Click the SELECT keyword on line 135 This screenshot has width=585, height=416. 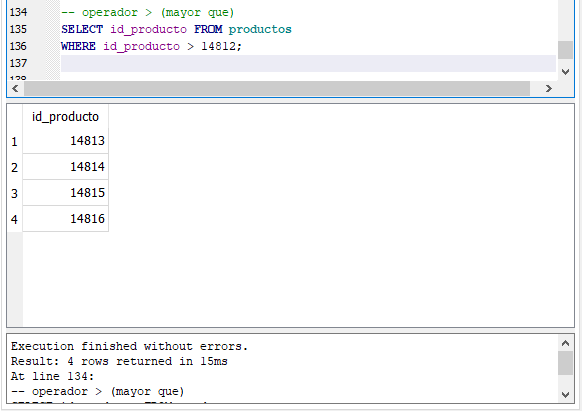point(82,29)
